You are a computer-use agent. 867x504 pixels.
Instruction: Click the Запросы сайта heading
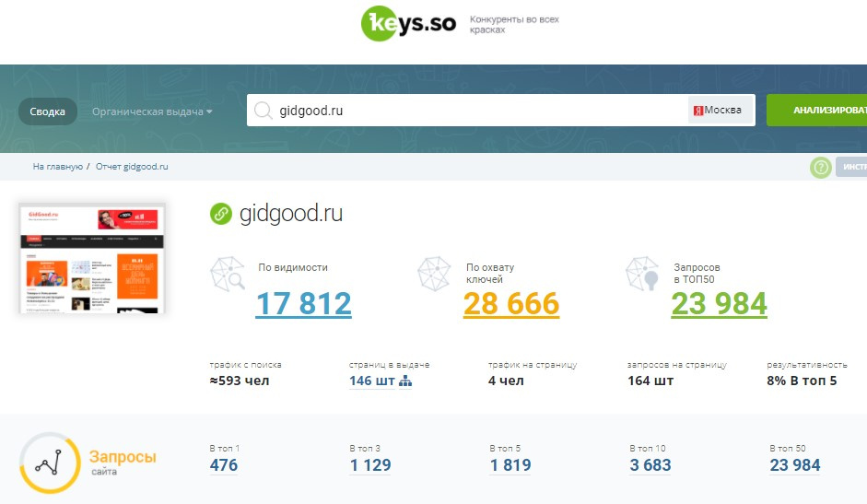123,462
